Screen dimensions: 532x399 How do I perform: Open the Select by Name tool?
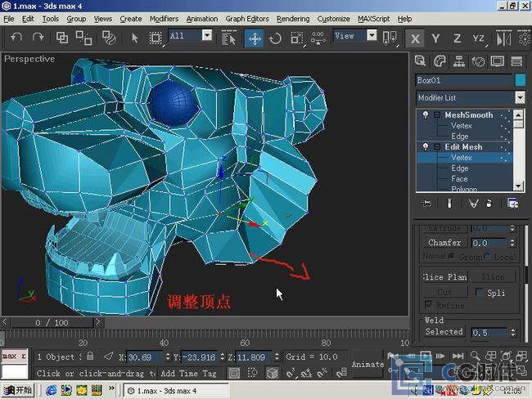click(228, 38)
